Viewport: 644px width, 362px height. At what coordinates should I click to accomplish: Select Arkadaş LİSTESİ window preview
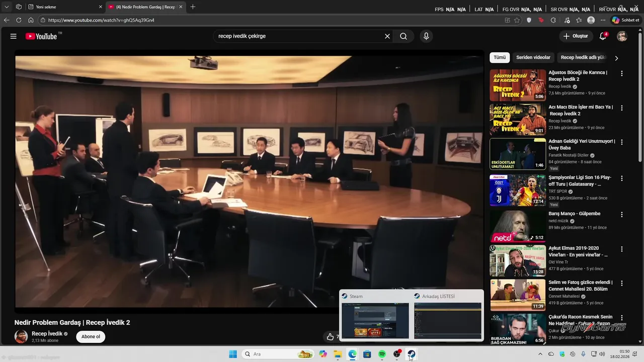[448, 320]
